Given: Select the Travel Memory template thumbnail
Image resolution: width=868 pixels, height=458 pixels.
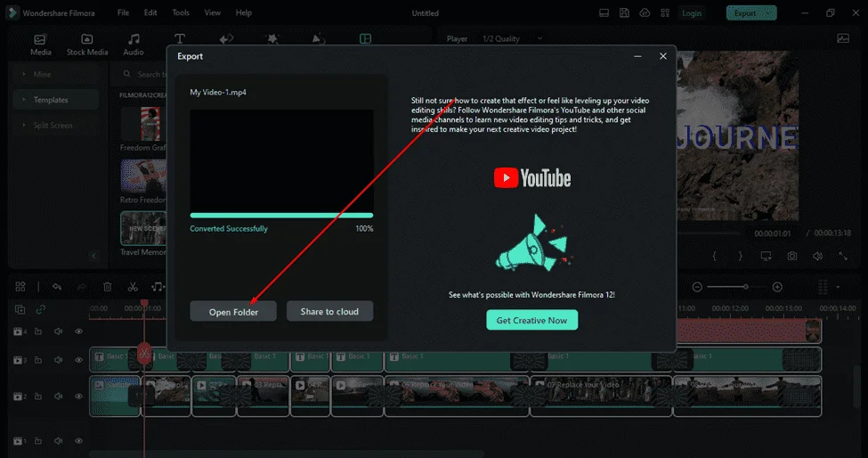Looking at the screenshot, I should click(143, 227).
